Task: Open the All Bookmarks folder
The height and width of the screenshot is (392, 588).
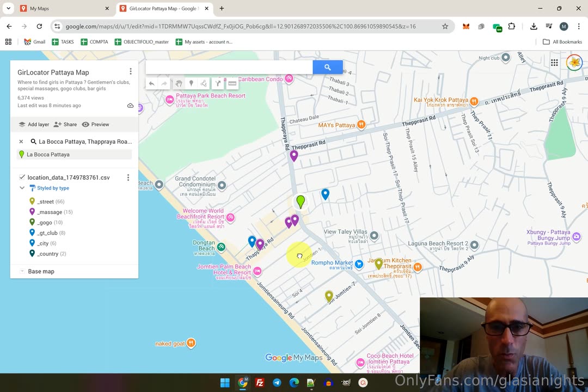Action: coord(562,42)
